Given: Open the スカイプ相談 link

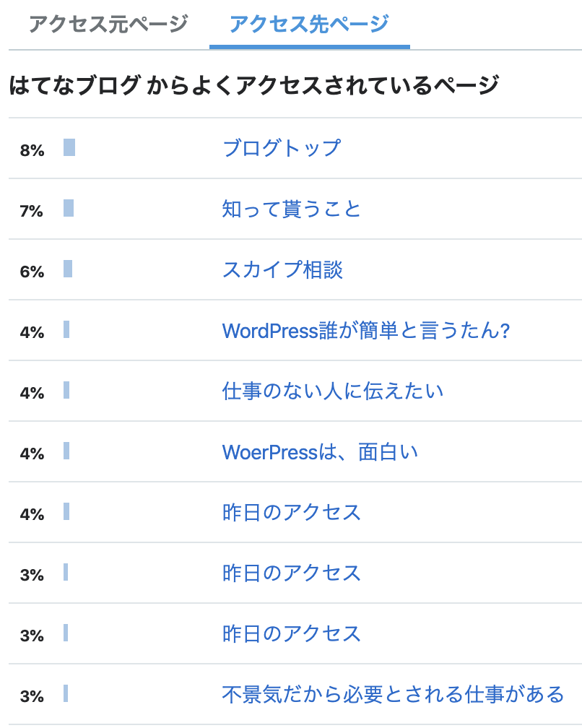Looking at the screenshot, I should [282, 270].
